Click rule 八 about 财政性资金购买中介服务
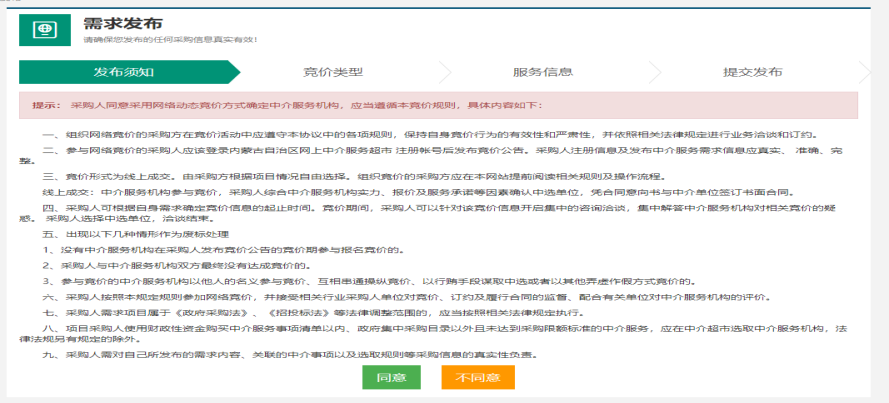 (433, 334)
